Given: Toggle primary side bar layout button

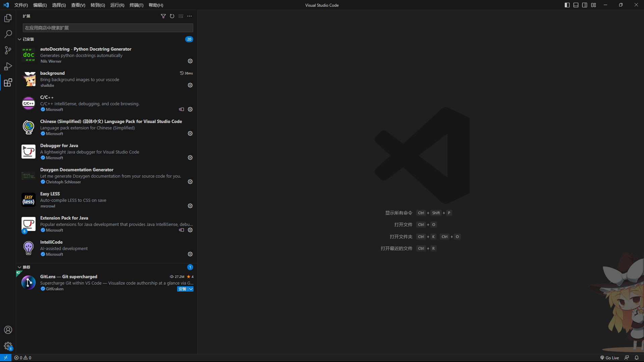Looking at the screenshot, I should pyautogui.click(x=567, y=5).
